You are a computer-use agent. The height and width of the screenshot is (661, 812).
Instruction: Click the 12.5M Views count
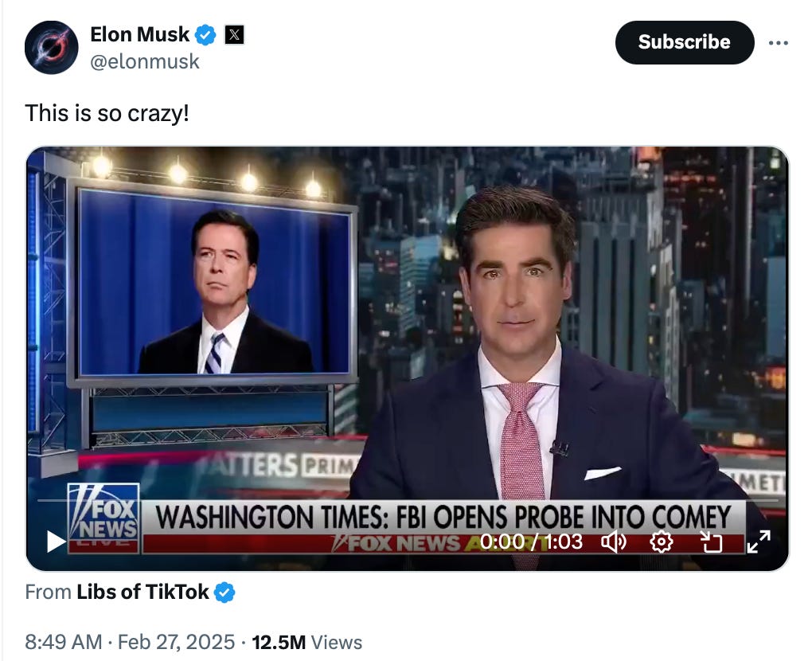tap(307, 643)
